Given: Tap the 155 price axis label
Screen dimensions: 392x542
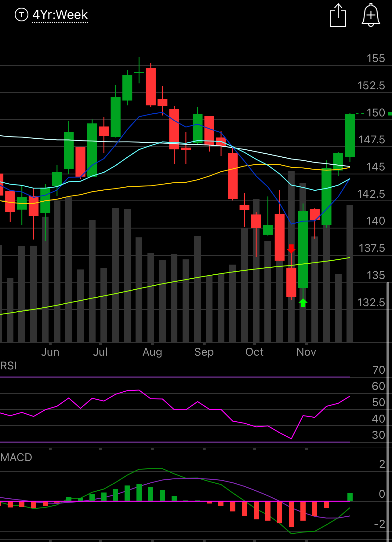Looking at the screenshot, I should [376, 58].
